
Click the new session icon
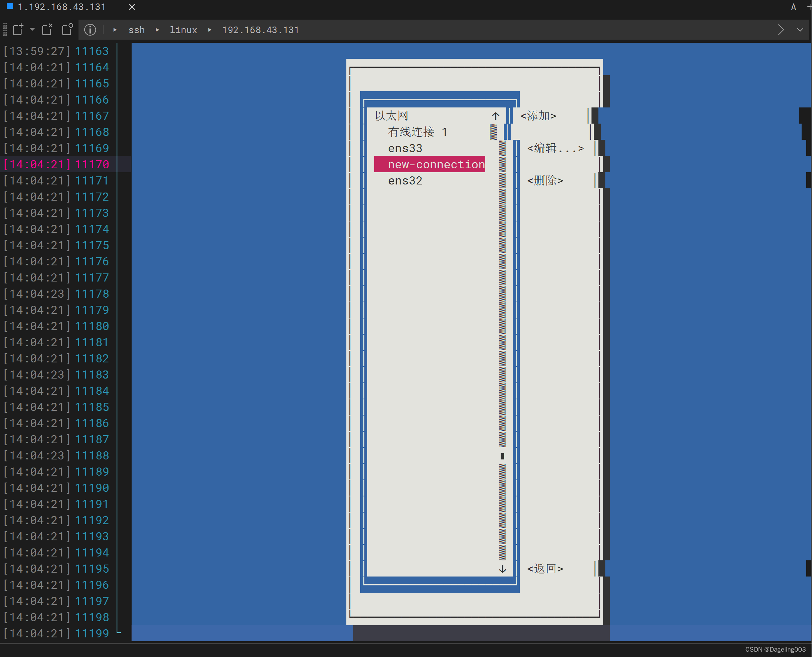(18, 30)
